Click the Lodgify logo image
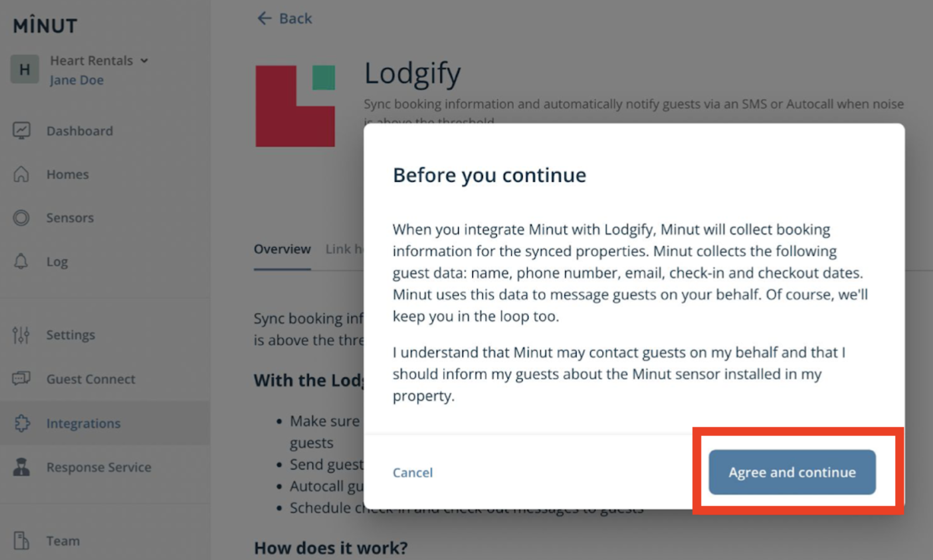 tap(295, 106)
